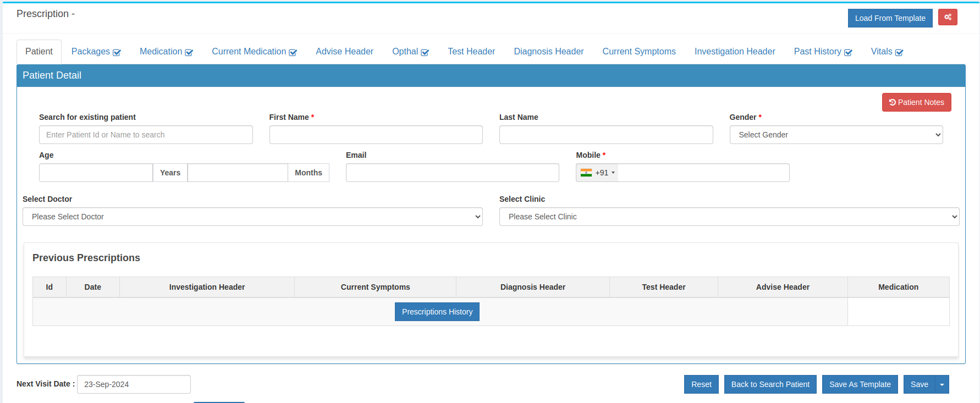Click the red settings gears icon button
The height and width of the screenshot is (403, 980).
[x=948, y=17]
